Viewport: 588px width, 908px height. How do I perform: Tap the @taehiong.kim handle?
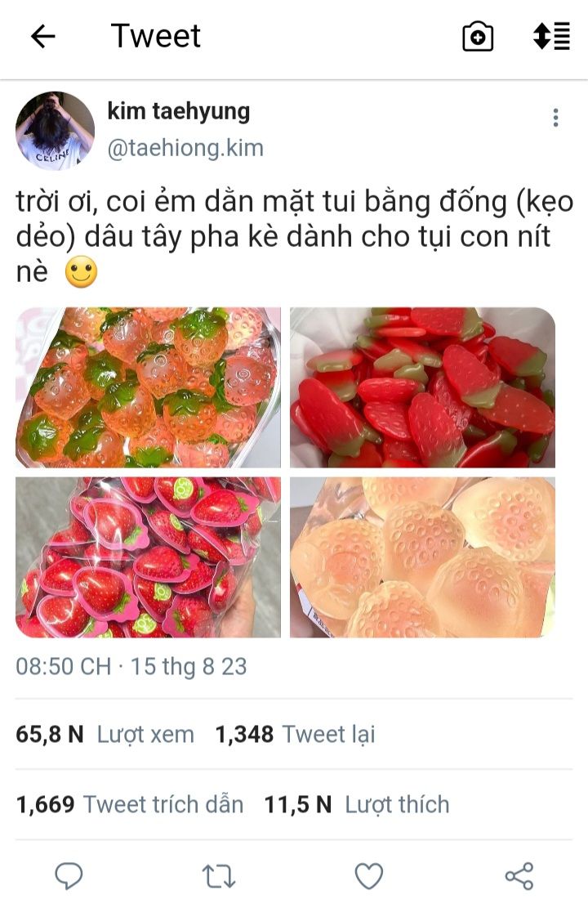[x=185, y=148]
